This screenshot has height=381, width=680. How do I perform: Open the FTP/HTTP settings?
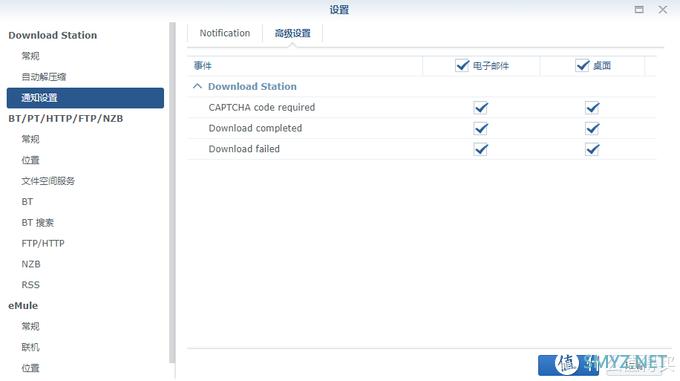tap(43, 243)
